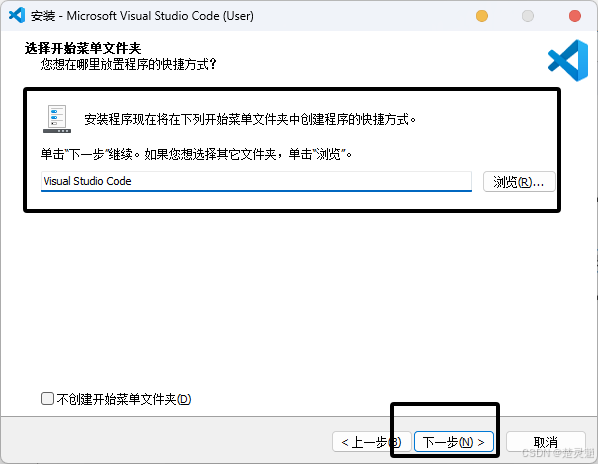Viewport: 598px width, 464px height.
Task: Click the sentence starting 安装程序现在将在下列
Action: tap(250, 119)
